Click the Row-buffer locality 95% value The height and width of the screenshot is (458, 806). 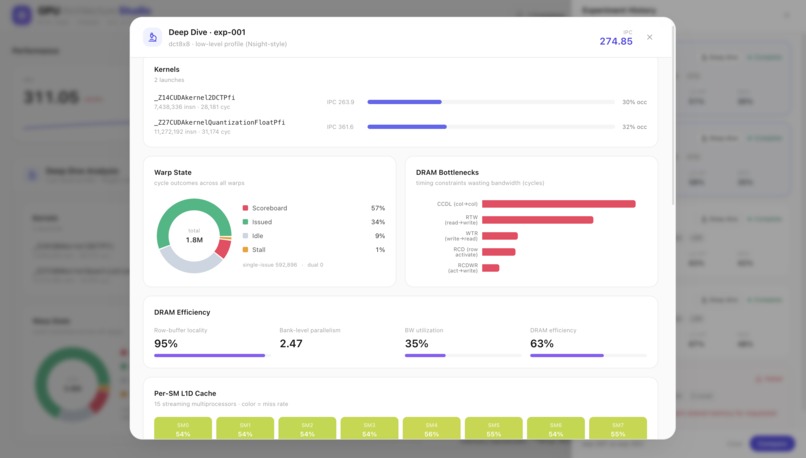(166, 343)
